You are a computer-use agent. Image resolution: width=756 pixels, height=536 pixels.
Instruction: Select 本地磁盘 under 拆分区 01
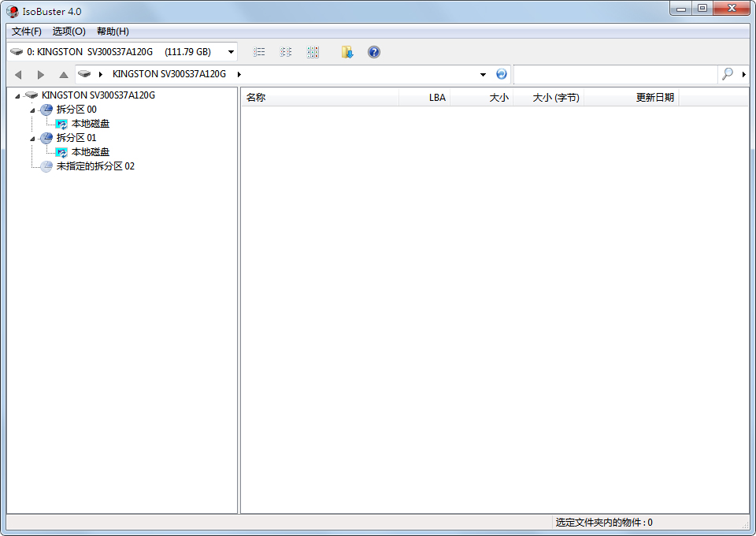pyautogui.click(x=89, y=152)
